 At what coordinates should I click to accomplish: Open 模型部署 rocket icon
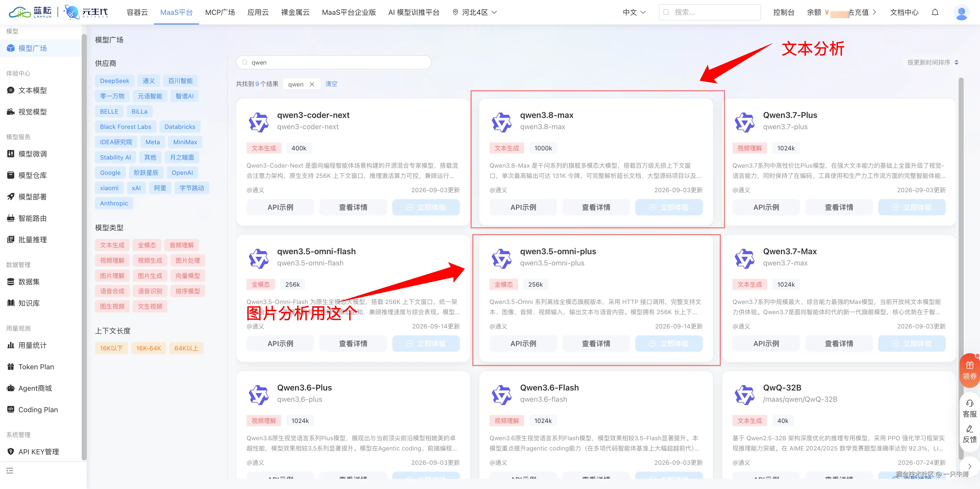(11, 197)
